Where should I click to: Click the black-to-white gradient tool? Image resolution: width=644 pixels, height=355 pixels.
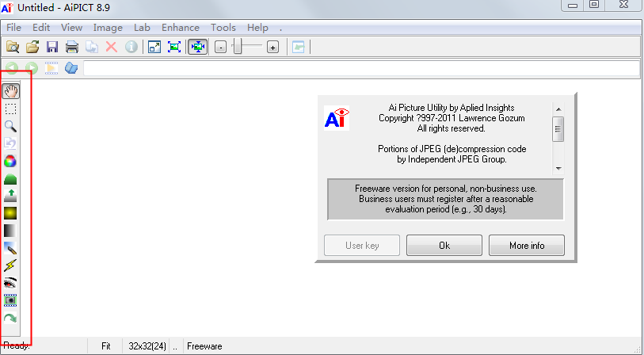[x=10, y=231]
